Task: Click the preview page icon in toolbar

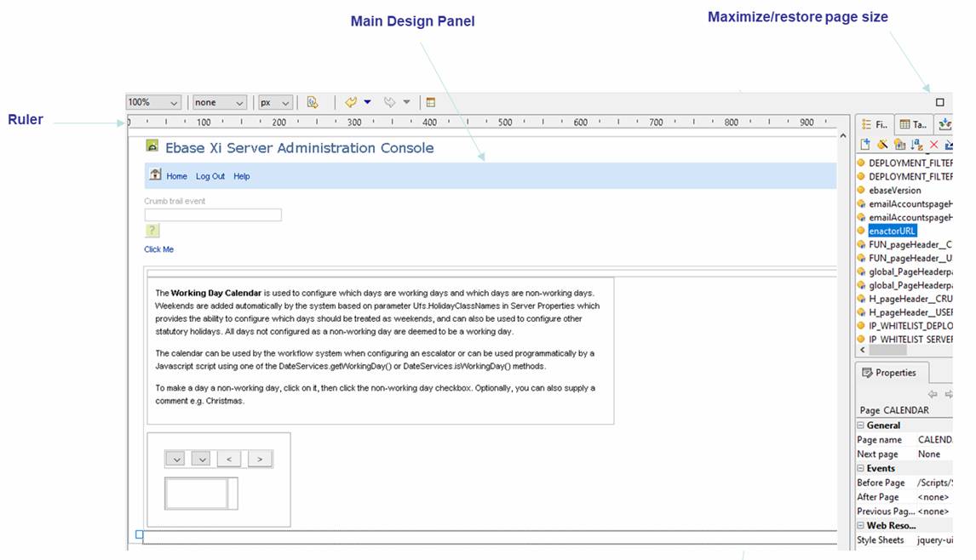Action: point(313,102)
